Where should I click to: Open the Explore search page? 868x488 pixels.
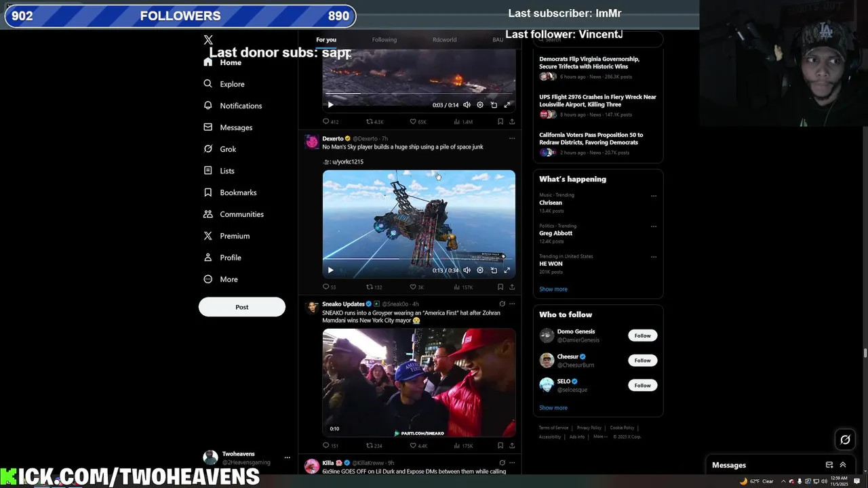224,84
